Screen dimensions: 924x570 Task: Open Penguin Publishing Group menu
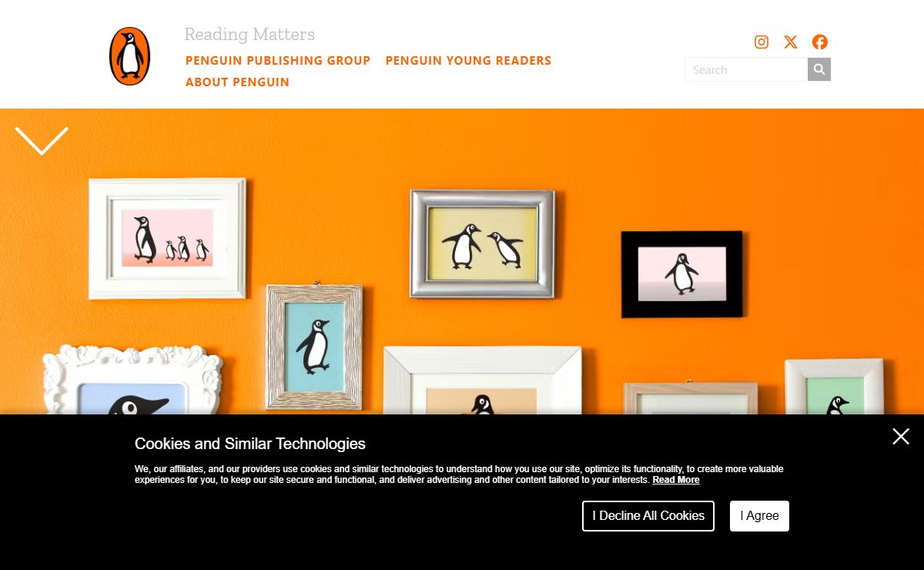pos(278,60)
